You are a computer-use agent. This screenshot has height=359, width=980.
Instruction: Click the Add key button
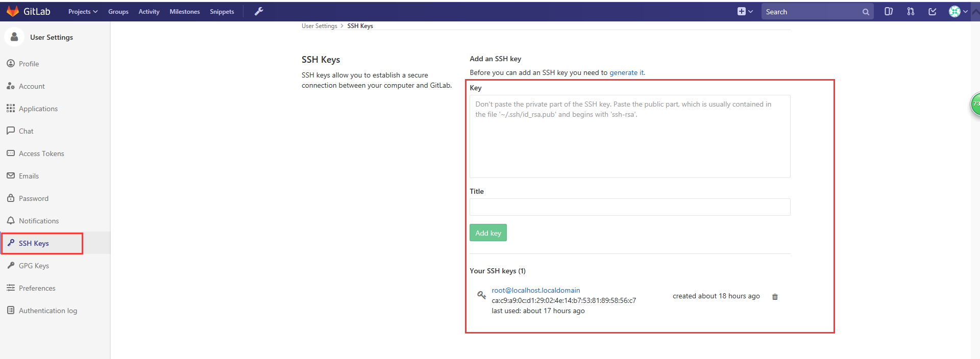pos(488,233)
